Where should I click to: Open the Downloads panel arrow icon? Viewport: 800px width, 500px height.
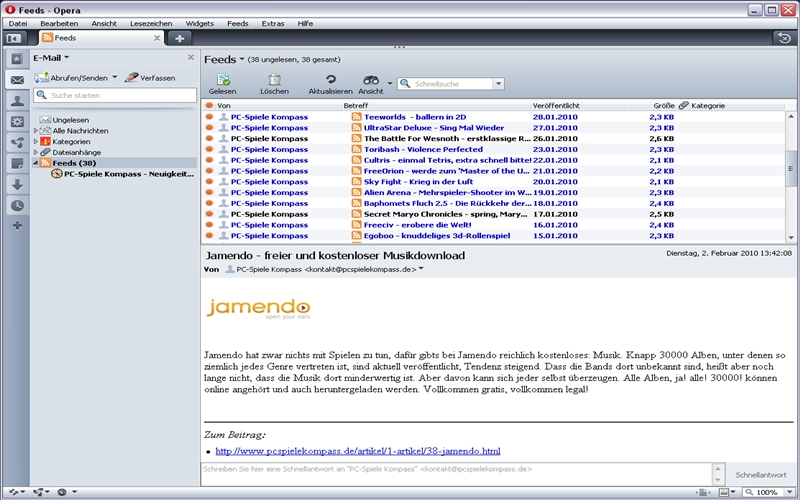point(17,185)
